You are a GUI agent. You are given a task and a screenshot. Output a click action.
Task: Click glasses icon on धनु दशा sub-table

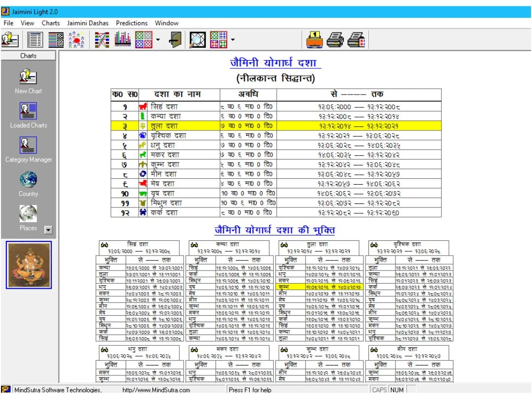tap(104, 350)
